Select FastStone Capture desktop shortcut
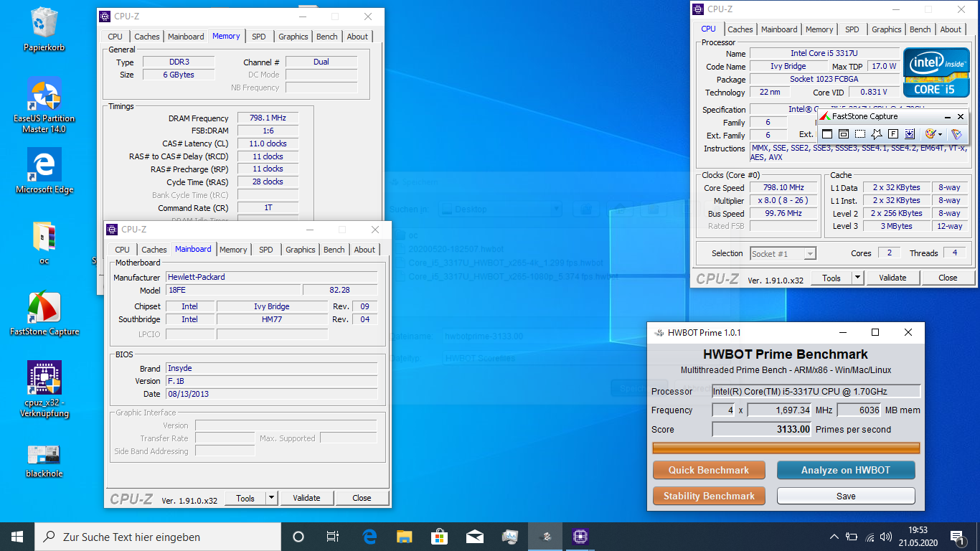Screen dimensions: 980x551 pyautogui.click(x=44, y=314)
